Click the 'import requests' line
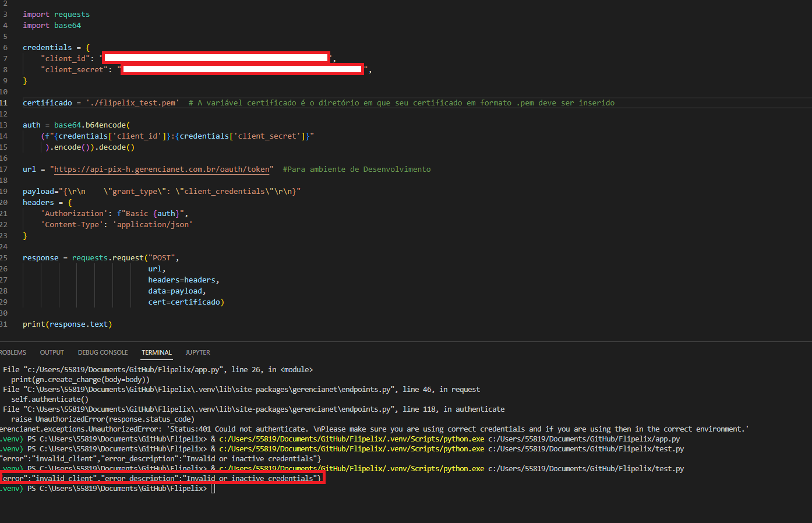This screenshot has height=523, width=812. pos(56,15)
